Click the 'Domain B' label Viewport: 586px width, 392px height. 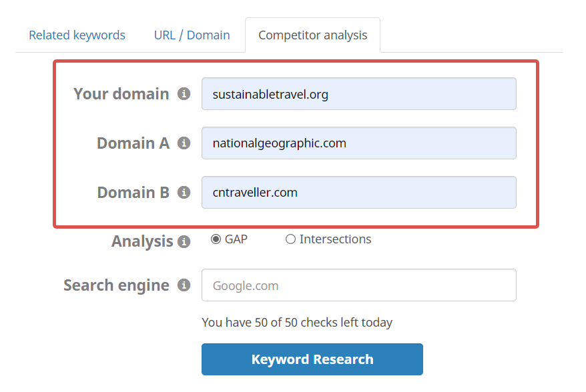(x=133, y=192)
